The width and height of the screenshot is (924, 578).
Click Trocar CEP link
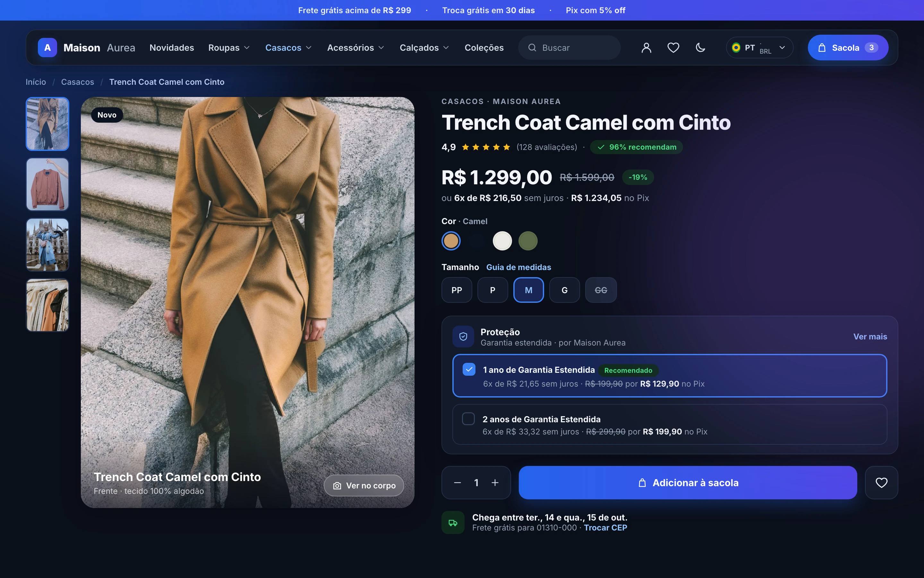click(x=605, y=528)
